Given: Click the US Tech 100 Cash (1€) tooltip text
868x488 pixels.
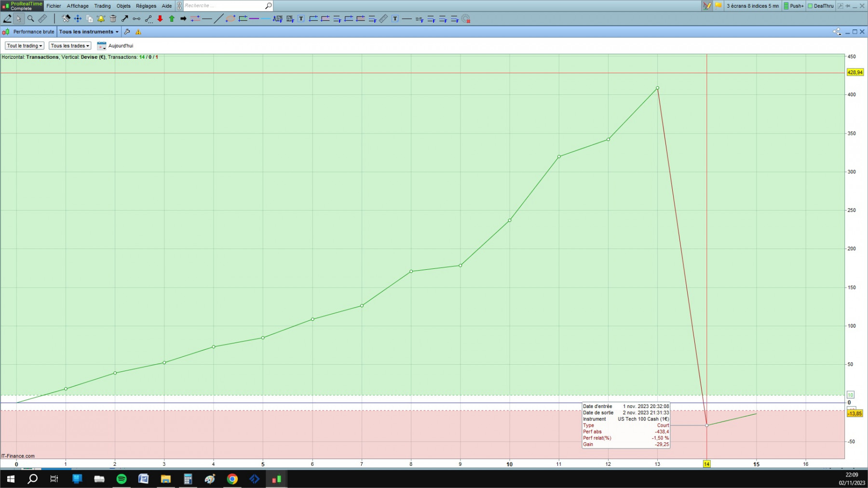Looking at the screenshot, I should coord(643,419).
